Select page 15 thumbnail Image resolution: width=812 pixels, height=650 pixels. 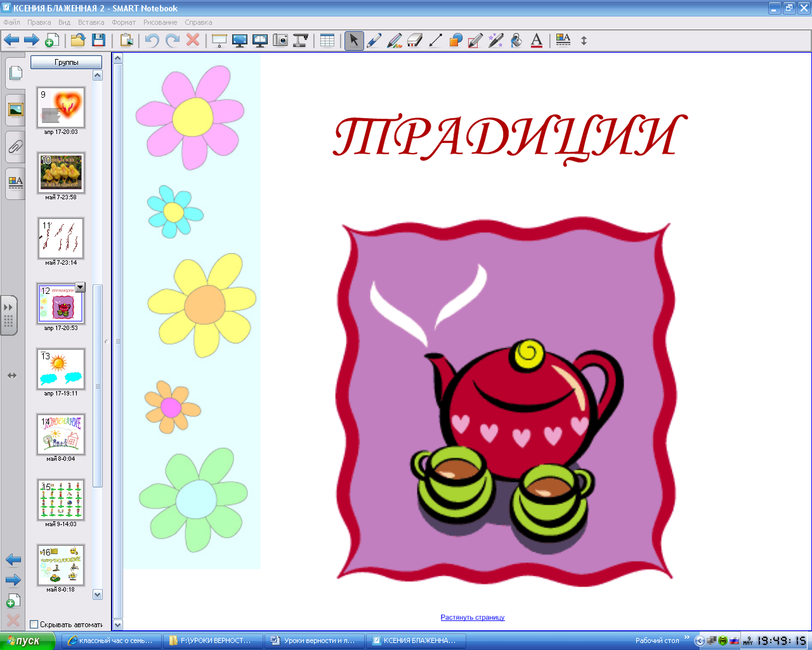(61, 500)
